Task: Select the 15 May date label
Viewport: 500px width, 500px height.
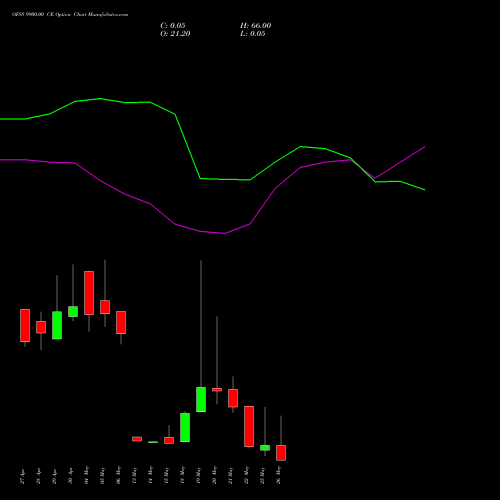Action: pyautogui.click(x=167, y=475)
